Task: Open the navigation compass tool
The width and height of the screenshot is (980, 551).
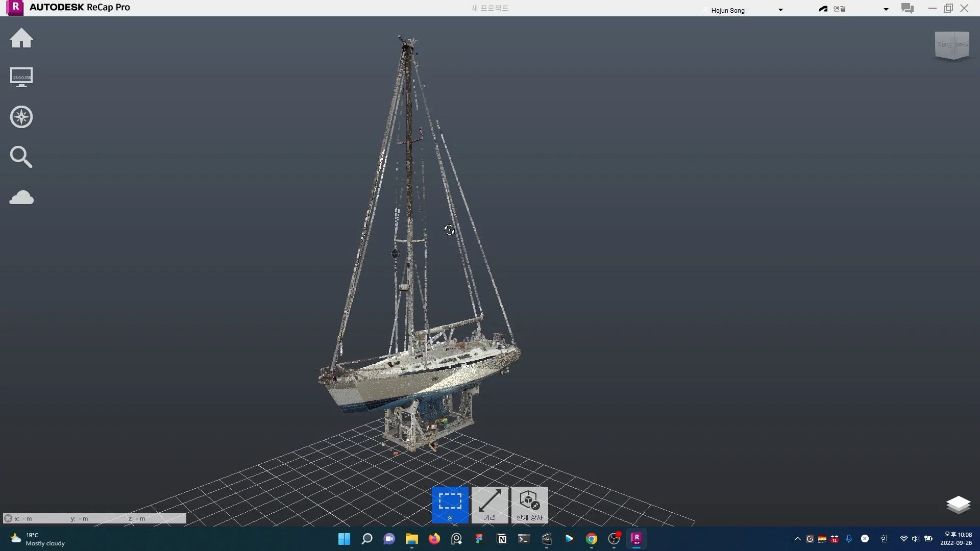Action: tap(21, 117)
